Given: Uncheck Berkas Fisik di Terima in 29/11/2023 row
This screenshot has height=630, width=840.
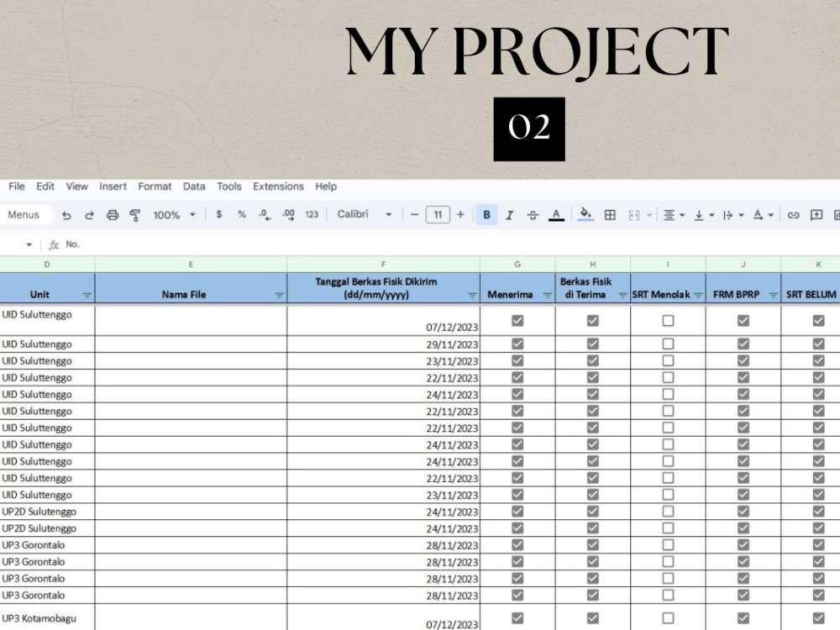Looking at the screenshot, I should click(x=592, y=344).
